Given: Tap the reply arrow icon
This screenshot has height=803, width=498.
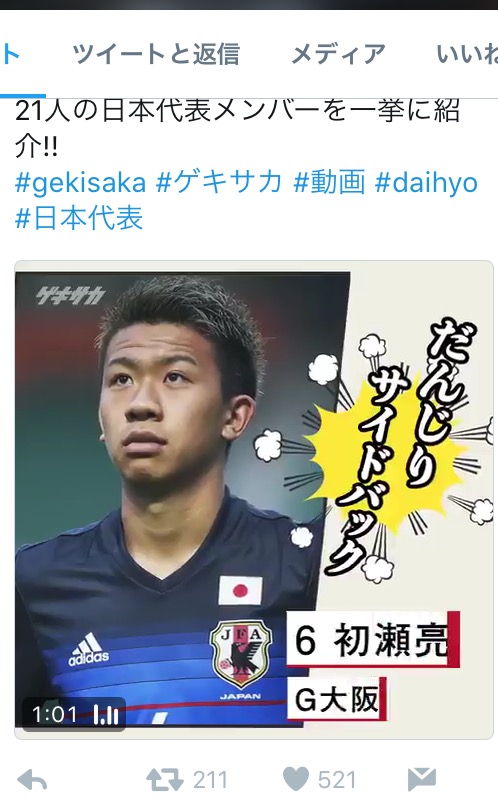Looking at the screenshot, I should click(x=32, y=781).
